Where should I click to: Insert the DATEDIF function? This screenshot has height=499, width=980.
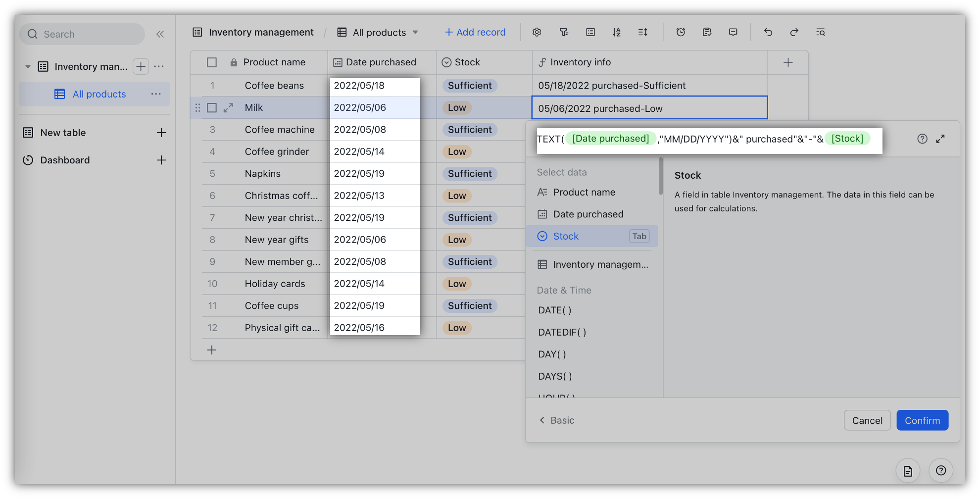point(561,332)
